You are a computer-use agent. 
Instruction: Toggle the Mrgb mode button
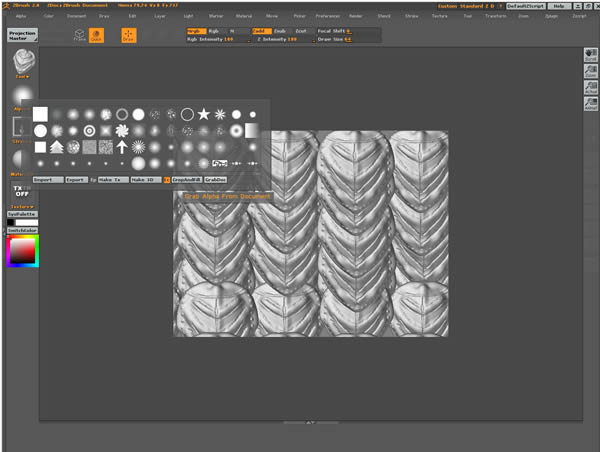point(196,31)
